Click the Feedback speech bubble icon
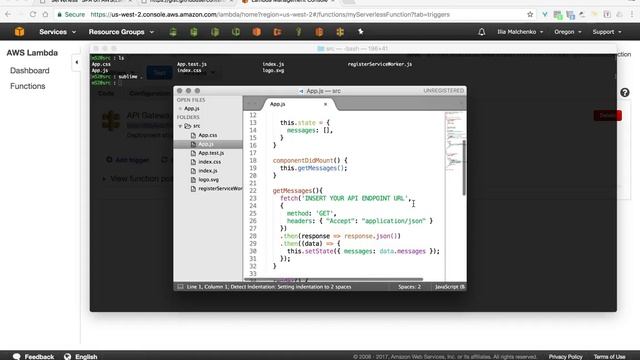This screenshot has width=640, height=360. coord(16,356)
